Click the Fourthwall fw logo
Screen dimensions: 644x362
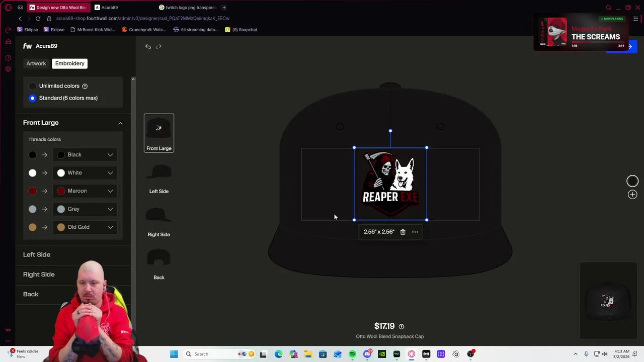pyautogui.click(x=27, y=46)
